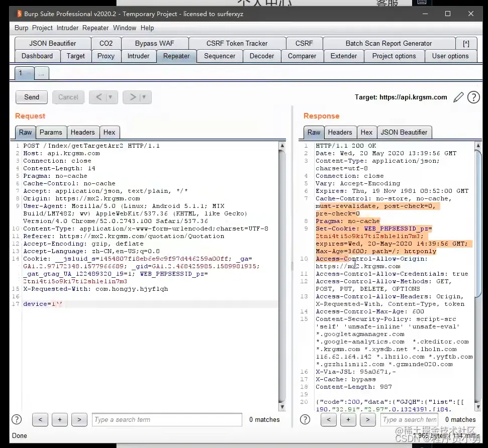Open the [^] extension tab
Image resolution: width=488 pixels, height=448 pixels.
466,43
